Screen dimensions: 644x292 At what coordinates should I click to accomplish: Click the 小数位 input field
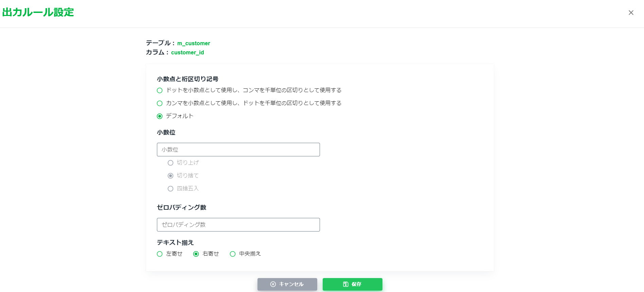pos(238,150)
